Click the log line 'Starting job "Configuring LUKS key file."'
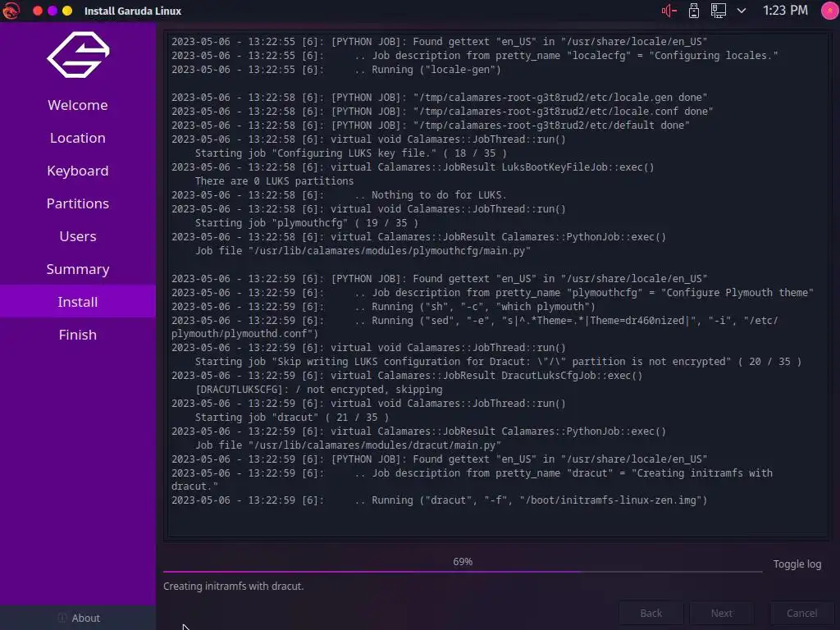The image size is (840, 630). (x=351, y=153)
